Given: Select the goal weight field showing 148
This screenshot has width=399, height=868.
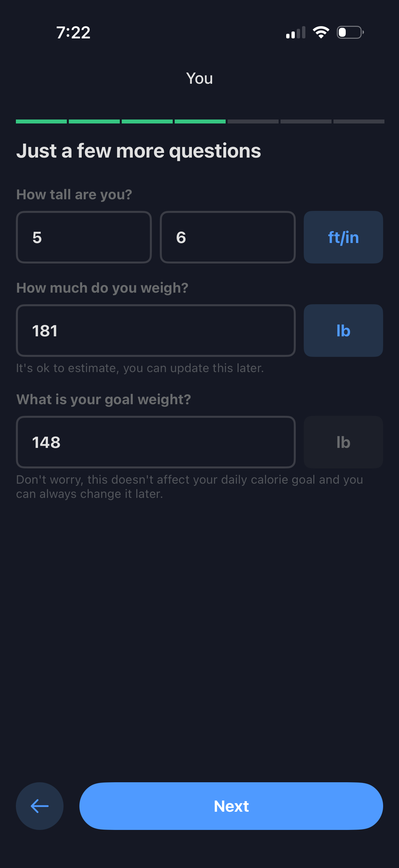Looking at the screenshot, I should click(x=156, y=442).
